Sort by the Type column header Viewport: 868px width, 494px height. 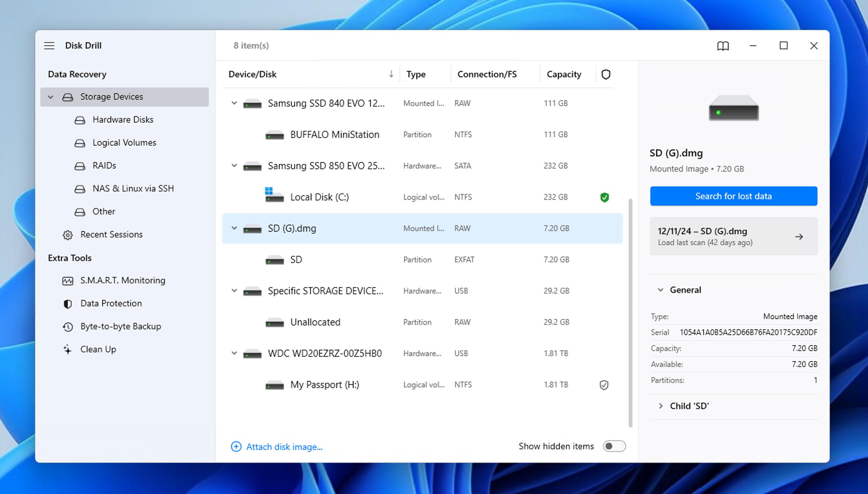(416, 74)
